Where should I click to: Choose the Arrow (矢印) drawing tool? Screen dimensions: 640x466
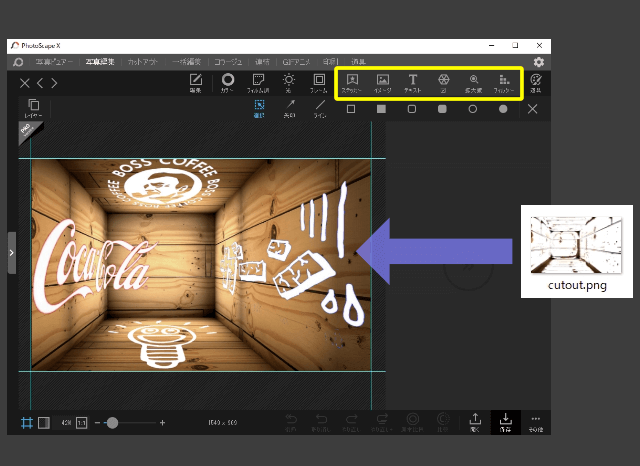coord(290,109)
